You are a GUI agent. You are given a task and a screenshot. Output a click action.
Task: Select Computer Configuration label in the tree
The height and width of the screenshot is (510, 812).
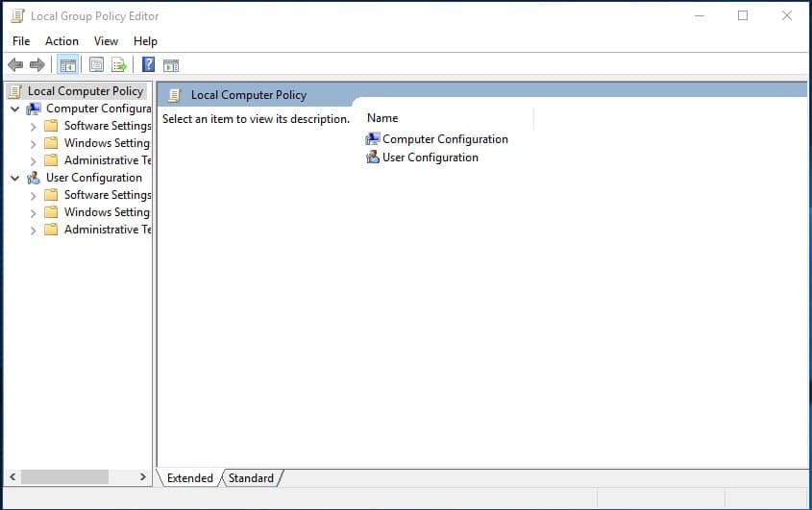98,109
